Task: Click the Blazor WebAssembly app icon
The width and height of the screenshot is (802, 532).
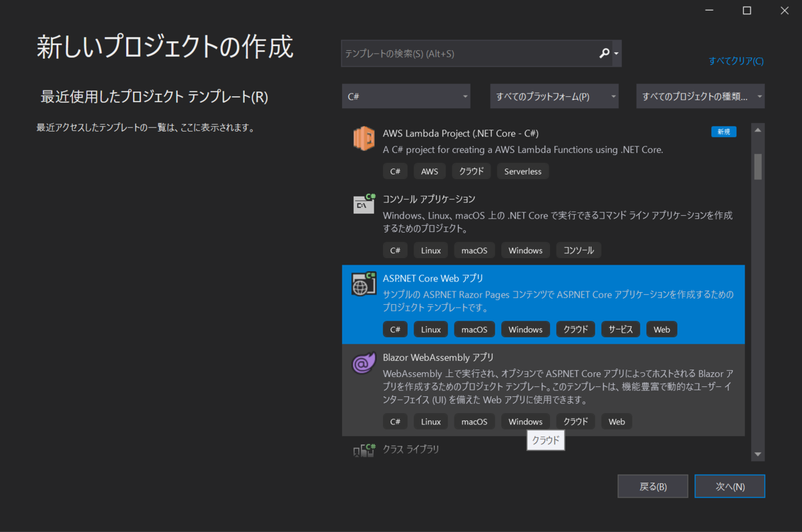Action: click(364, 364)
